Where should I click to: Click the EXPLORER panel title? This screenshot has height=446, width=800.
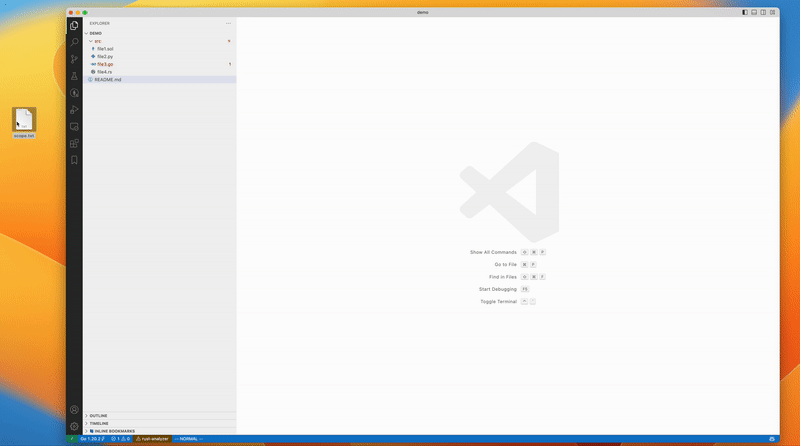coord(99,23)
